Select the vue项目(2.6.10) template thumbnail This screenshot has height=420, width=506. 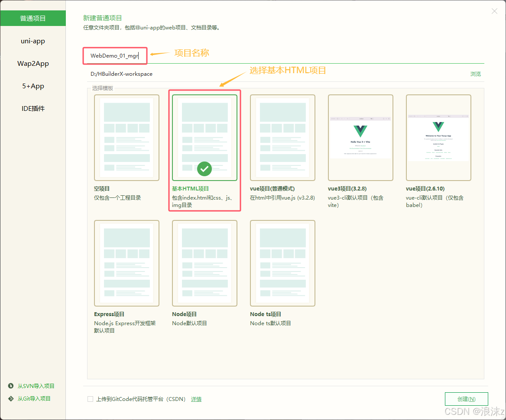[x=438, y=138]
